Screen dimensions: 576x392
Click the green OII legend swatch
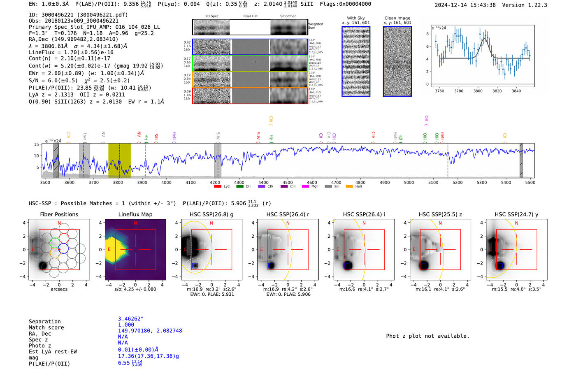[240, 186]
